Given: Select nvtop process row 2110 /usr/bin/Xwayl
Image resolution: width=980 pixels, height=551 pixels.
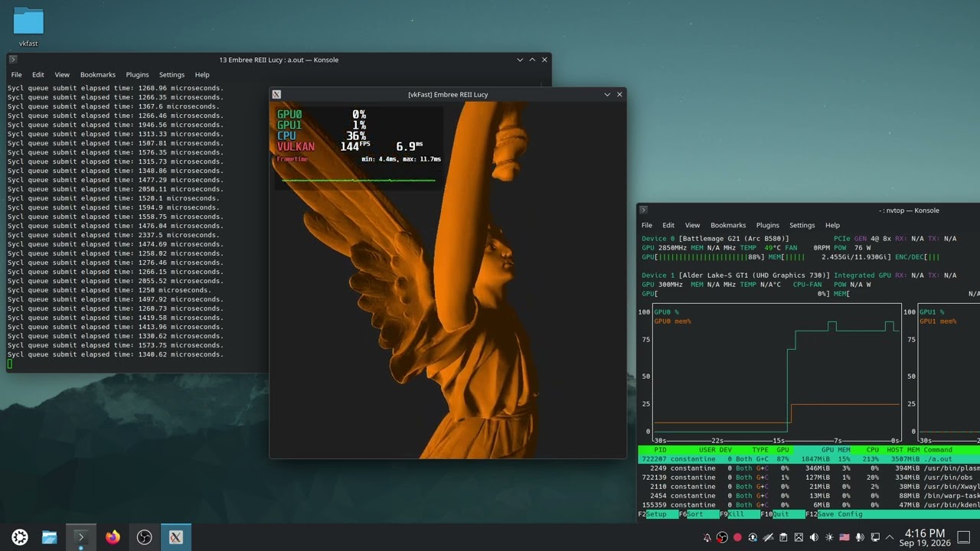Looking at the screenshot, I should click(x=808, y=487).
